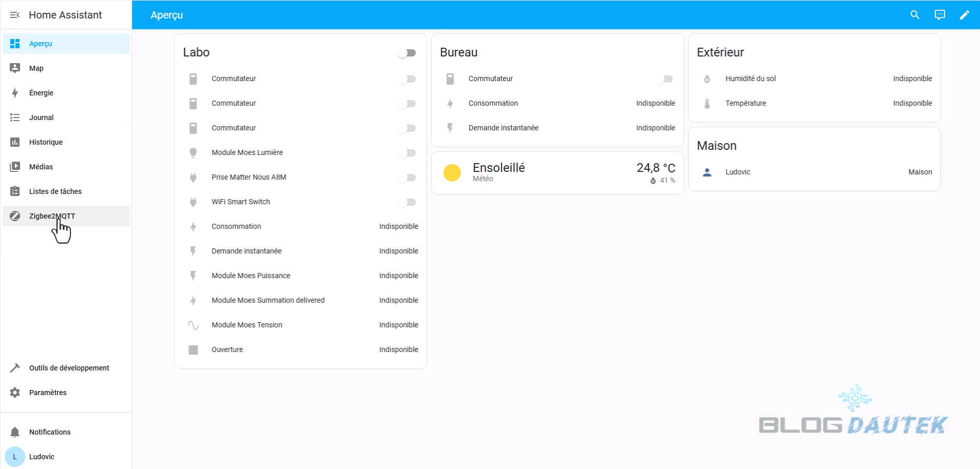Image resolution: width=980 pixels, height=469 pixels.
Task: Click the Prise Matter Nous A8M plug icon
Action: coord(193,177)
